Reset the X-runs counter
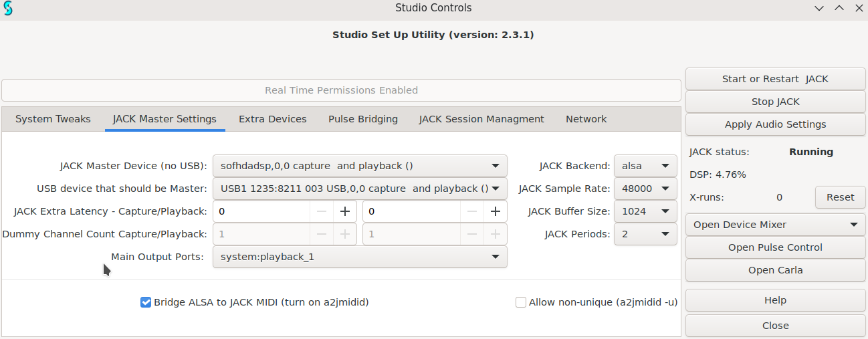Viewport: 868px width, 339px height. (840, 197)
